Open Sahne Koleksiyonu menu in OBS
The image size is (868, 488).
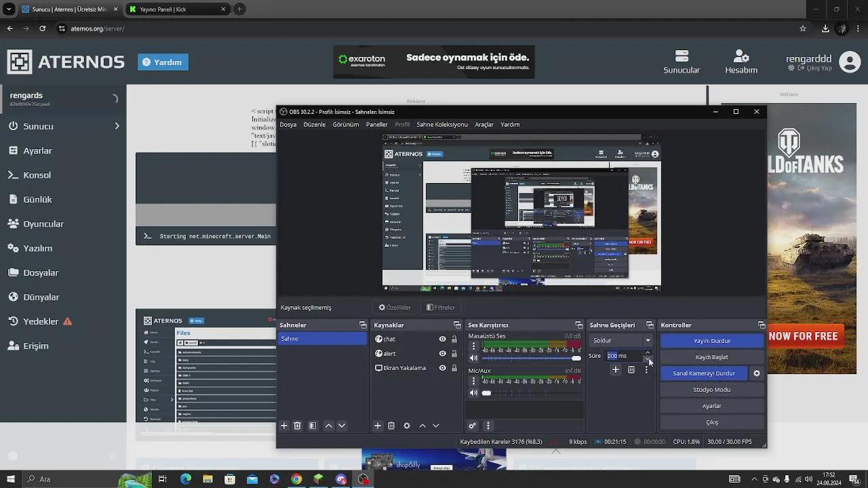coord(442,125)
